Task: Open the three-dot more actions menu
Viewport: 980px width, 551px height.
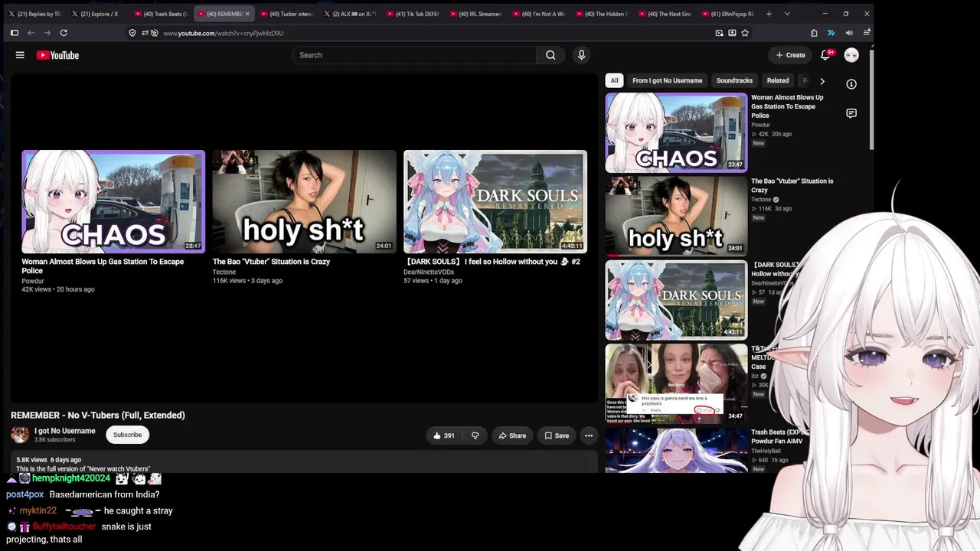Action: pyautogui.click(x=589, y=435)
